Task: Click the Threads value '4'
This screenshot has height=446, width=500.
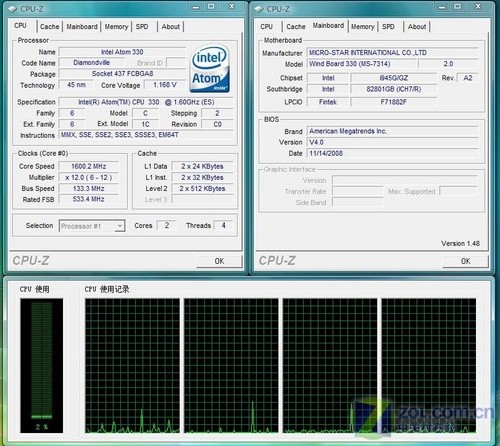Action: (223, 225)
